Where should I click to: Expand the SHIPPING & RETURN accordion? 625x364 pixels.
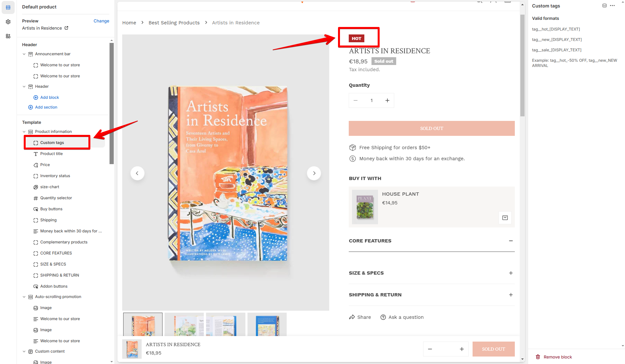[x=511, y=295]
